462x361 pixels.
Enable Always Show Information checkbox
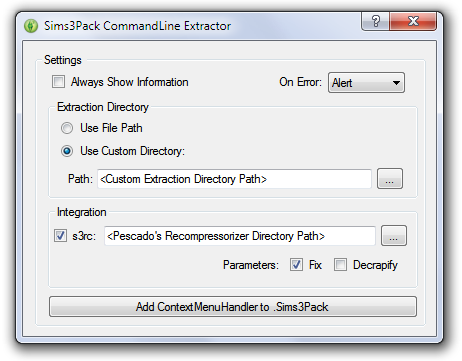click(x=58, y=82)
